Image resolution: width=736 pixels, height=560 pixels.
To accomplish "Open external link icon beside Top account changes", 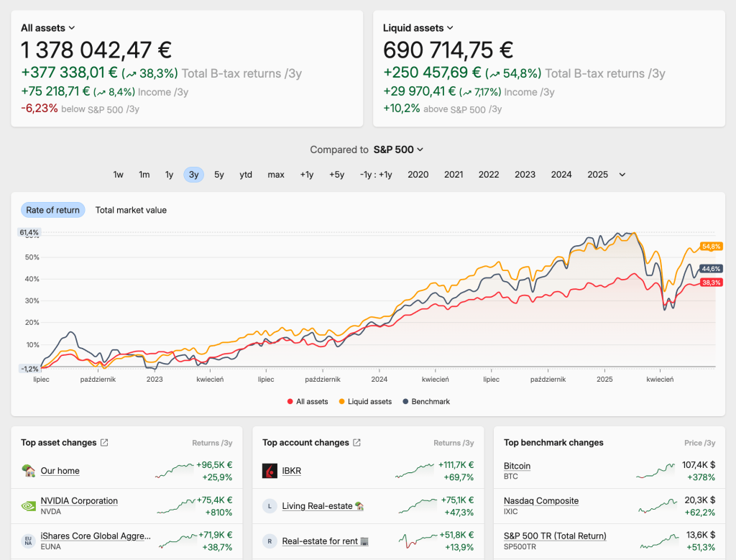I will (356, 443).
